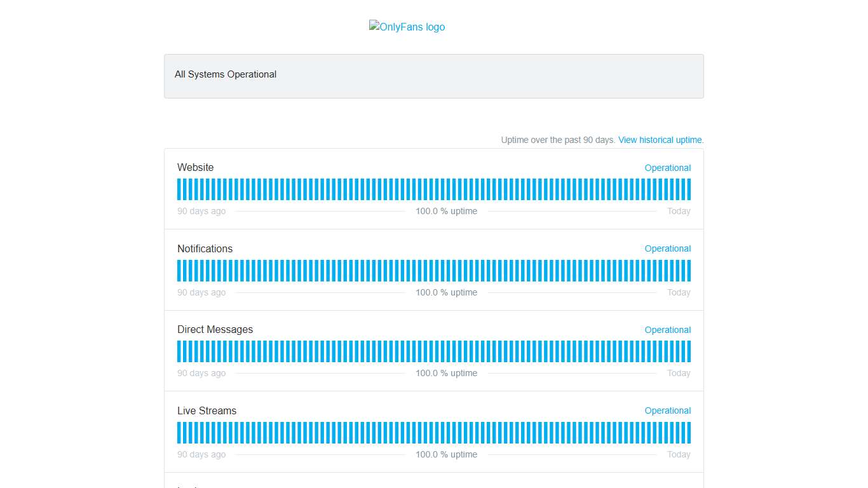Select the Live Streams component name
The width and height of the screenshot is (868, 488).
(207, 410)
